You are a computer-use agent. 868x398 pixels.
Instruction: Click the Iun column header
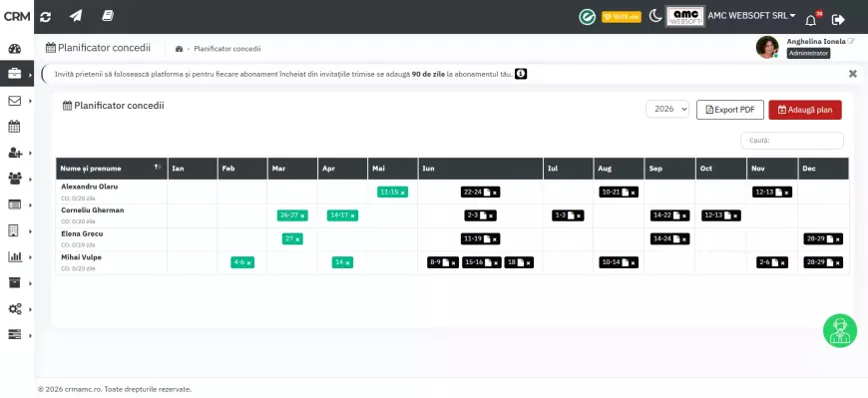click(481, 169)
